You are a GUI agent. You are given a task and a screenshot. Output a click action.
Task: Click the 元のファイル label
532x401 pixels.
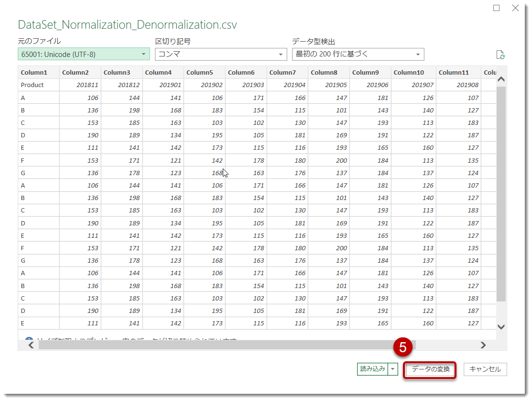tap(39, 41)
